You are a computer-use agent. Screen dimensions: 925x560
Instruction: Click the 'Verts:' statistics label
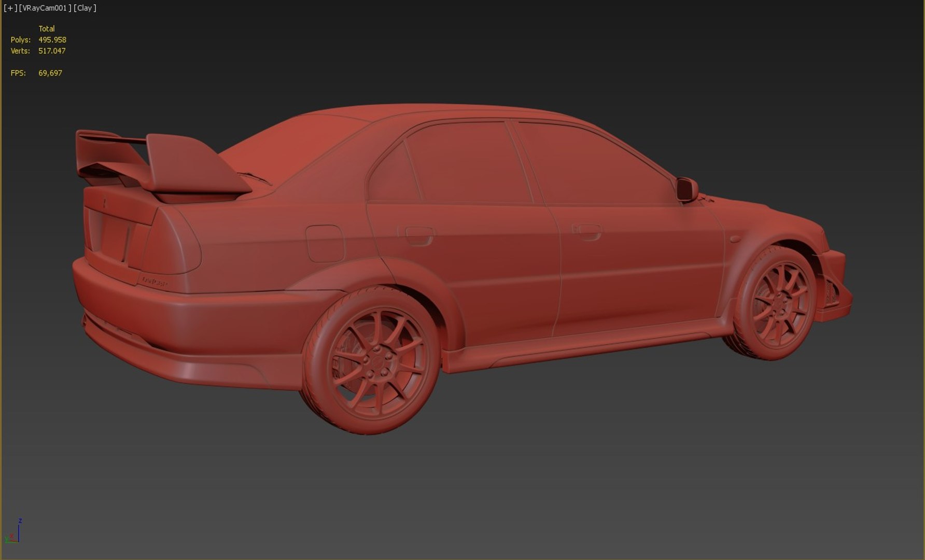20,51
